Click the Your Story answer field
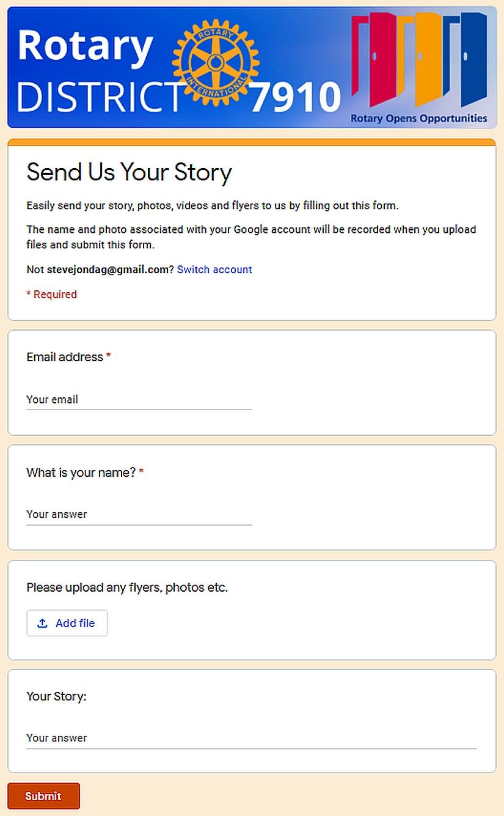 (250, 738)
